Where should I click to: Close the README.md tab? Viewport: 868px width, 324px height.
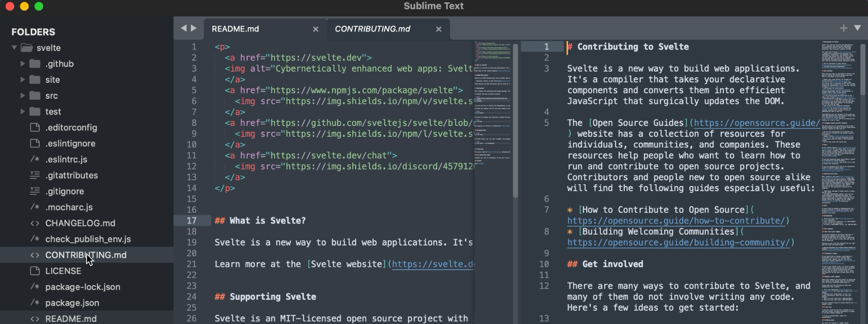(315, 29)
